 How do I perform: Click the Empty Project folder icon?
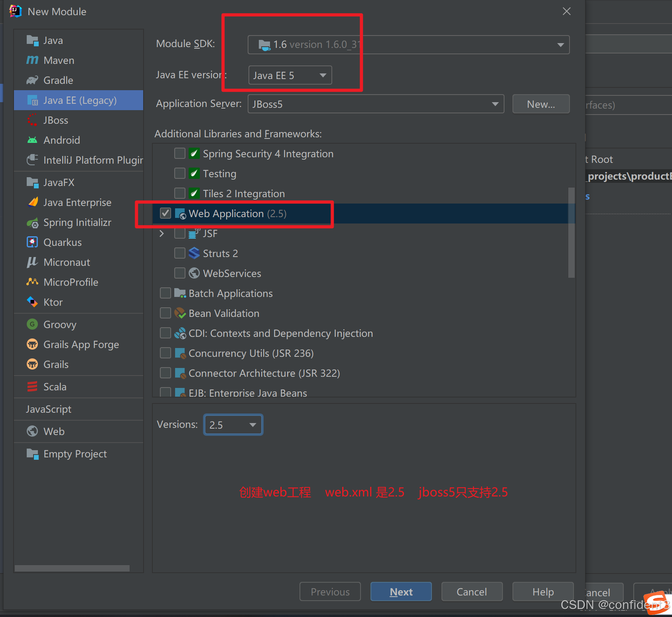tap(32, 454)
